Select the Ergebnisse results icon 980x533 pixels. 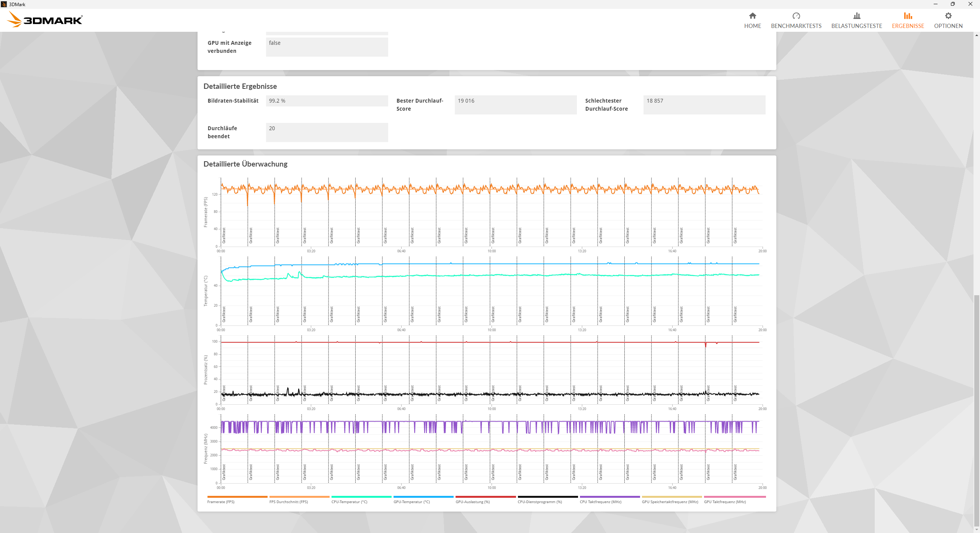point(908,16)
